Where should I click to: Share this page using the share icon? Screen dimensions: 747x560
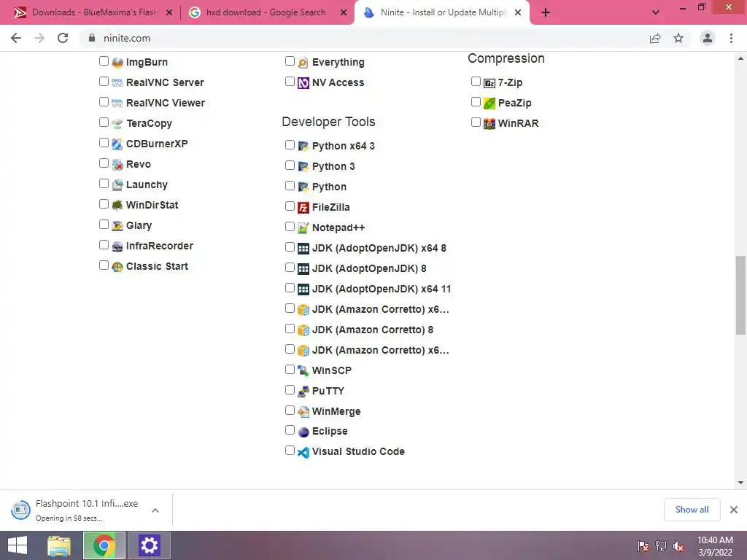pyautogui.click(x=655, y=38)
